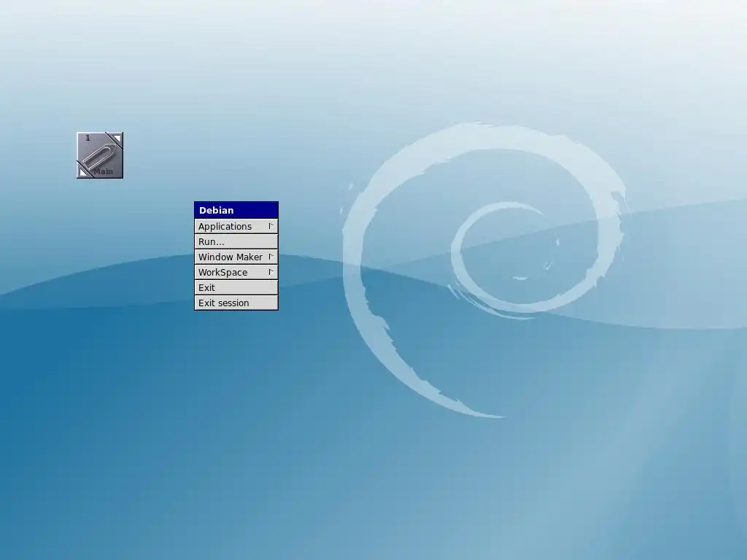Select Exit in the Debian menu

tap(236, 287)
